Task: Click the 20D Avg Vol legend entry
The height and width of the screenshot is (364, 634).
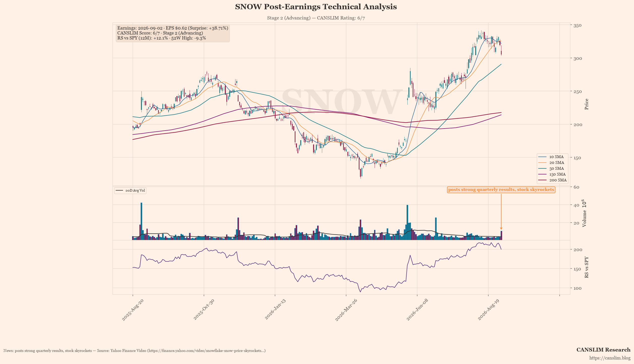Action: 130,191
